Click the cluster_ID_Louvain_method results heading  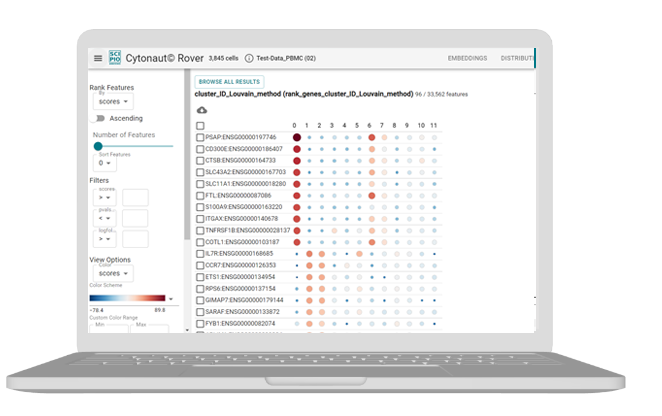pos(304,94)
